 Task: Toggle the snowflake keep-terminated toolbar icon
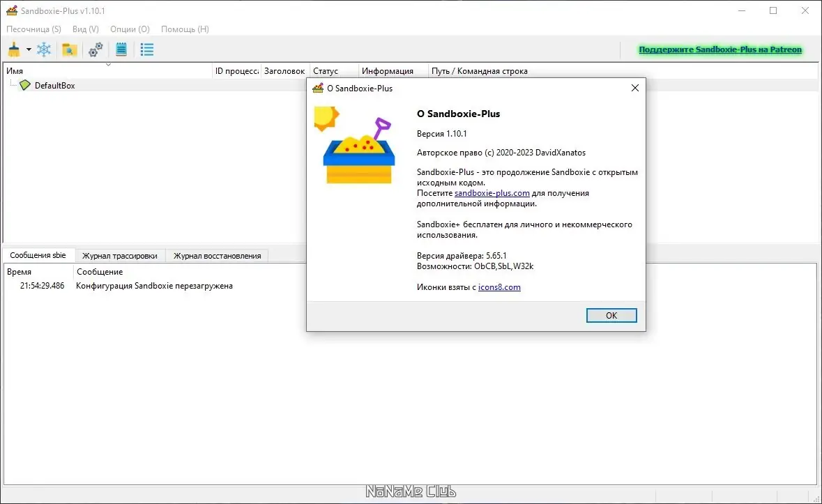[44, 49]
